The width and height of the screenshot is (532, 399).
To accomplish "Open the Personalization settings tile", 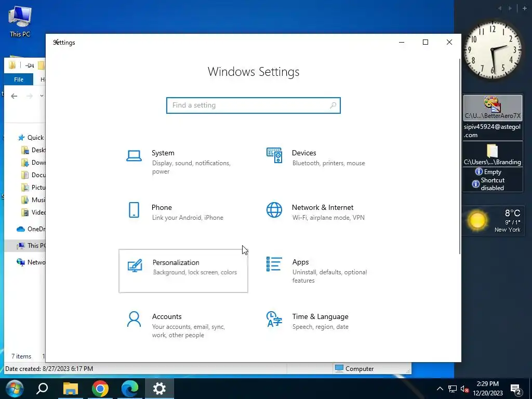I will click(x=183, y=271).
